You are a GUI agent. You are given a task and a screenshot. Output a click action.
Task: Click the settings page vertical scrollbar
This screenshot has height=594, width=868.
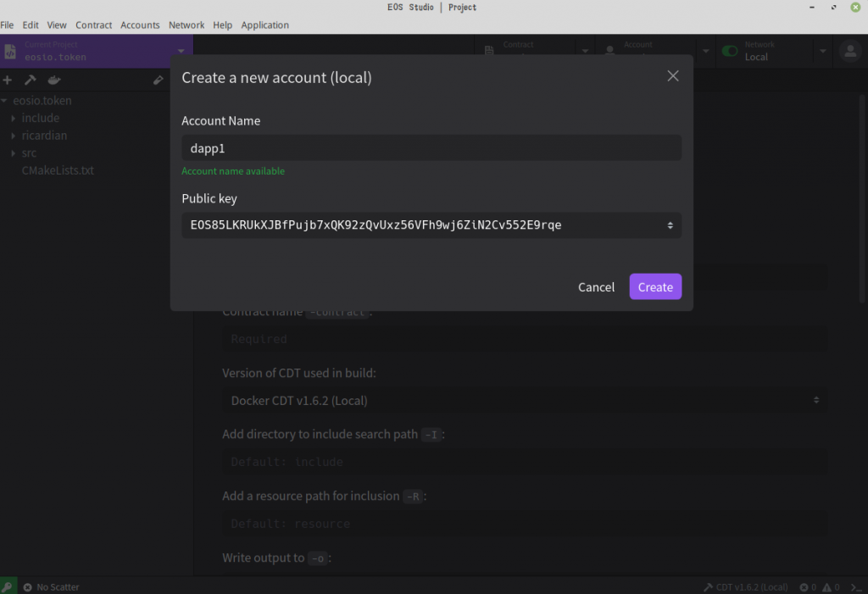click(x=861, y=199)
